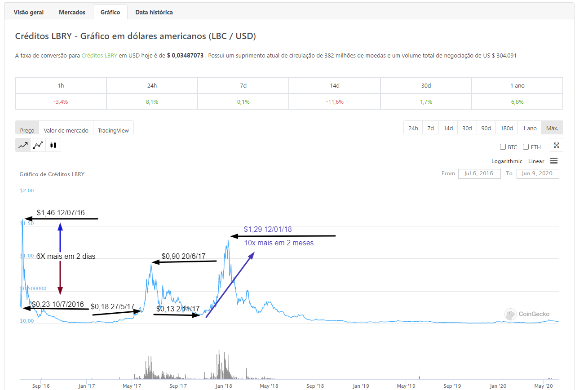
Task: Click the Jan '19 x-axis label
Action: point(360,386)
